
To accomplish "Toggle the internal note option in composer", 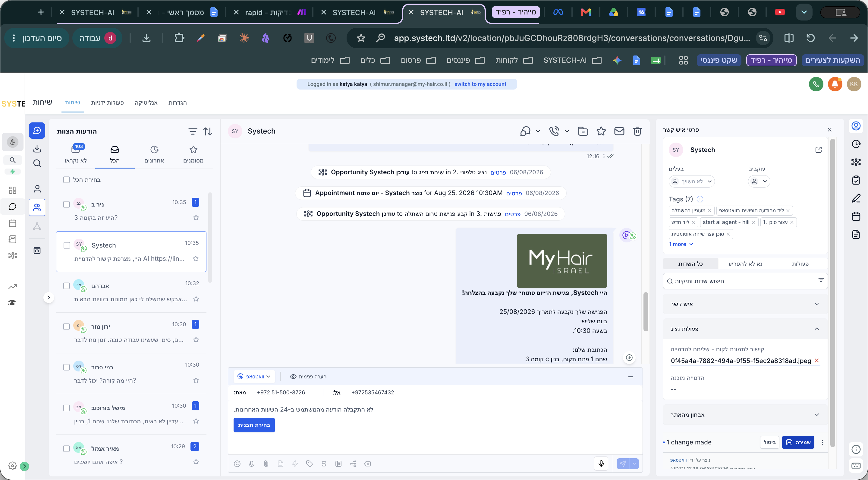I will pyautogui.click(x=308, y=377).
